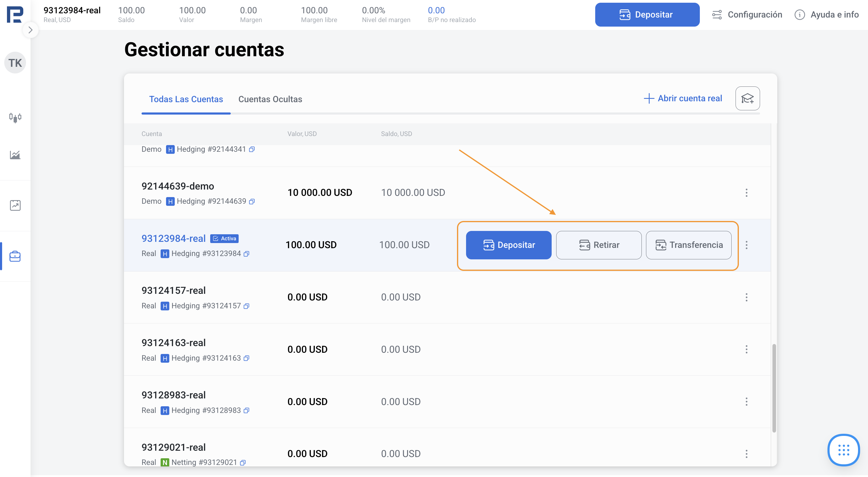868x477 pixels.
Task: Click Transferencia button for active account
Action: (688, 245)
